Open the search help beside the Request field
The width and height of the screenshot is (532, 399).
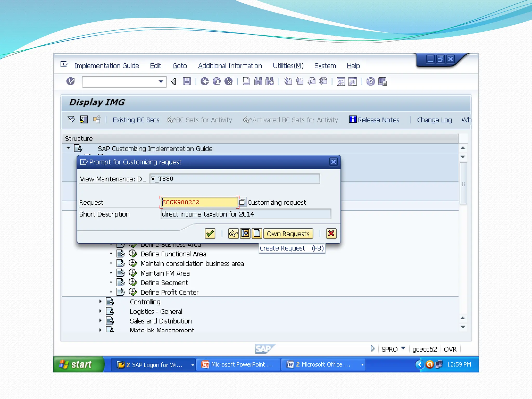click(x=242, y=202)
